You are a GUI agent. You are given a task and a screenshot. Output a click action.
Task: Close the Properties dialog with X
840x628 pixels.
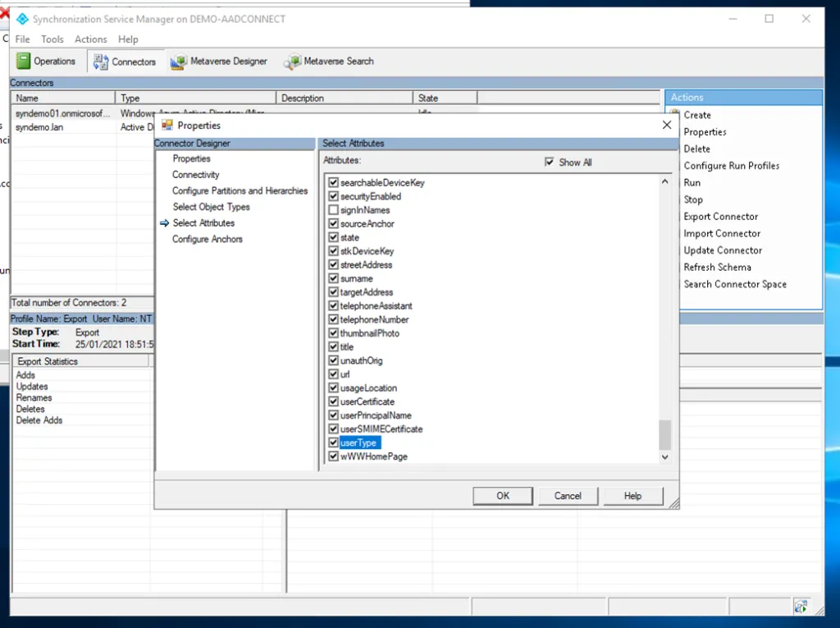(667, 125)
